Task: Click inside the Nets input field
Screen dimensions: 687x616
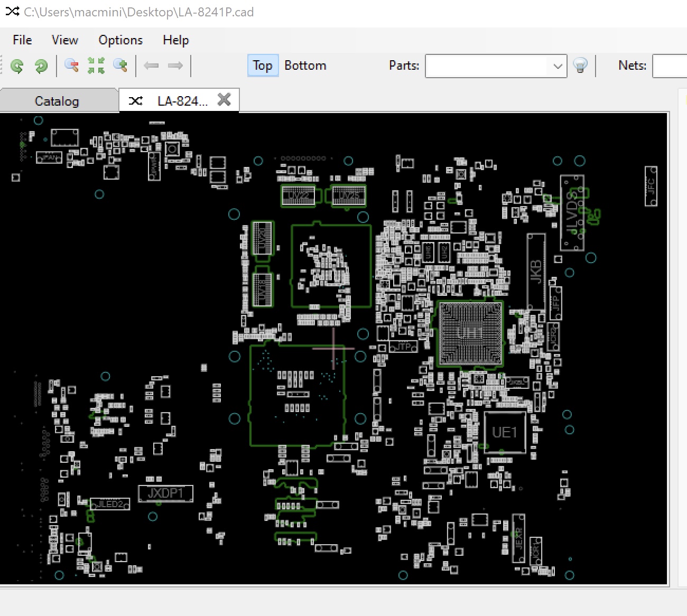Action: click(x=670, y=66)
